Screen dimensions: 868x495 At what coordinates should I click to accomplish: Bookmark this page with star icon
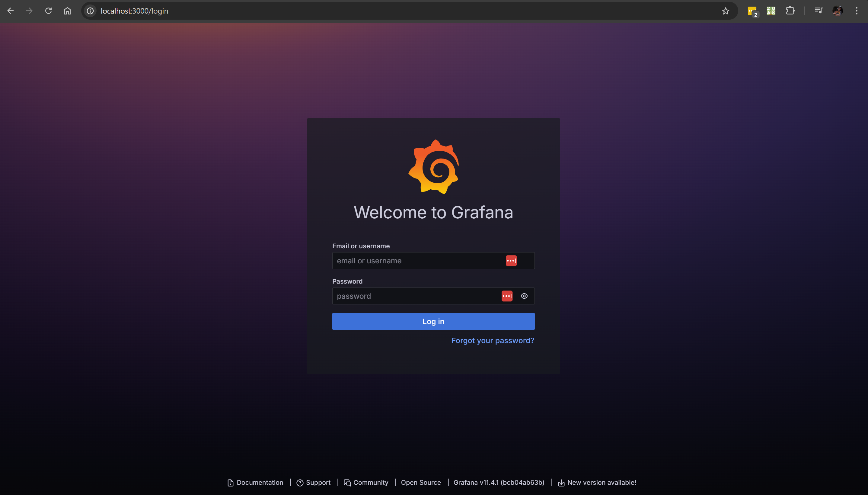pyautogui.click(x=726, y=11)
